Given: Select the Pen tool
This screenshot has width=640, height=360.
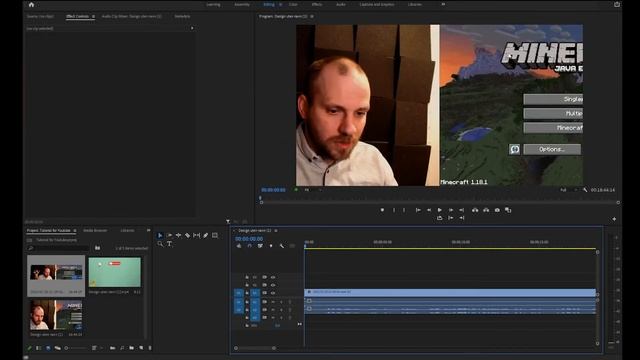Looking at the screenshot, I should (x=206, y=236).
